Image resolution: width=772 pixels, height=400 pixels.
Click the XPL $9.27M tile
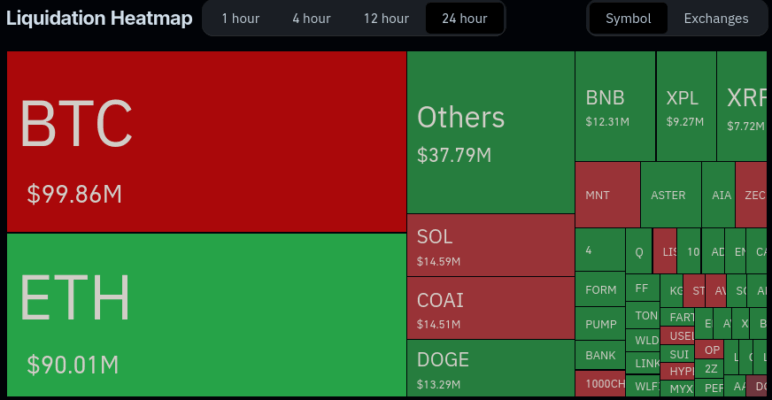tap(686, 106)
